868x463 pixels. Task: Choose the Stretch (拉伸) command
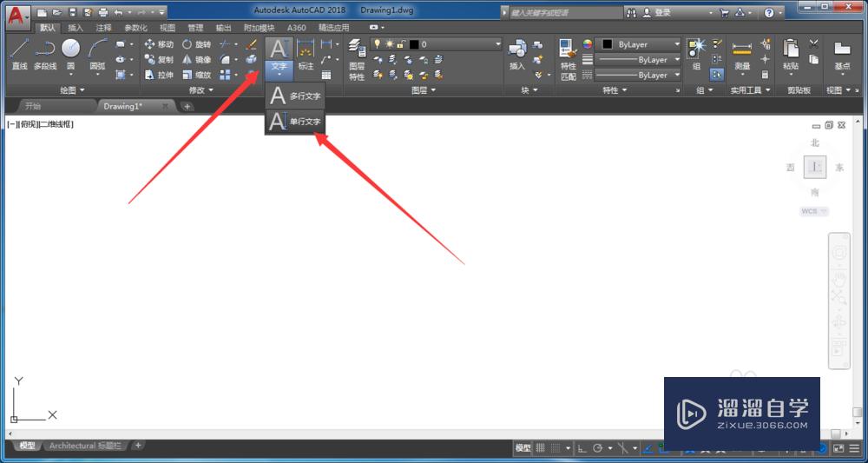click(159, 75)
